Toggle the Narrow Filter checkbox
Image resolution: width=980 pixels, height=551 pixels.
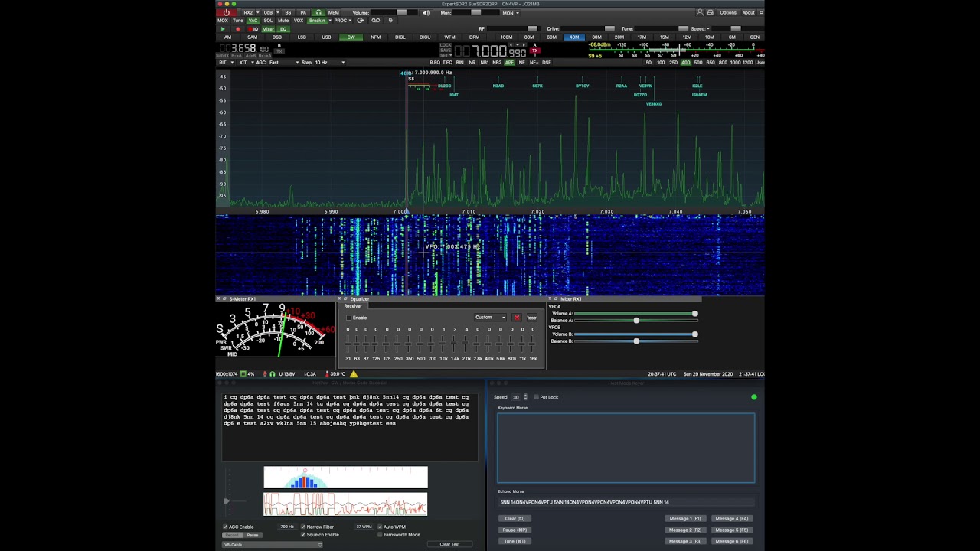click(x=303, y=527)
